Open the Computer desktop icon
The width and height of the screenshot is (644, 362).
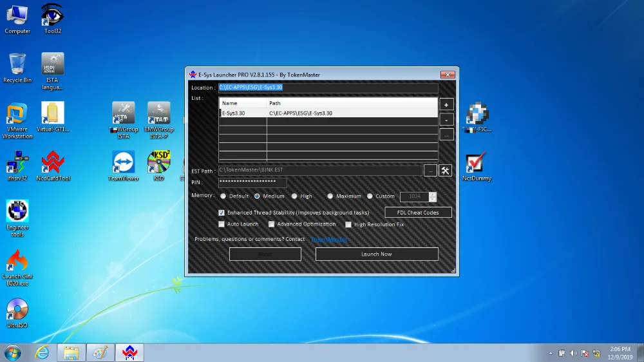[x=17, y=19]
